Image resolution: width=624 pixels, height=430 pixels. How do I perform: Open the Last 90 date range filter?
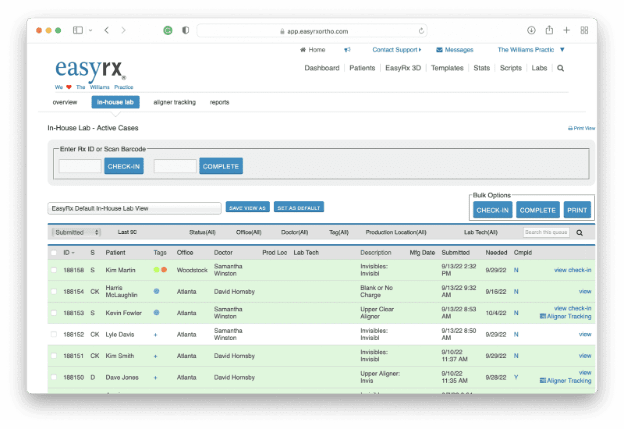coord(127,232)
